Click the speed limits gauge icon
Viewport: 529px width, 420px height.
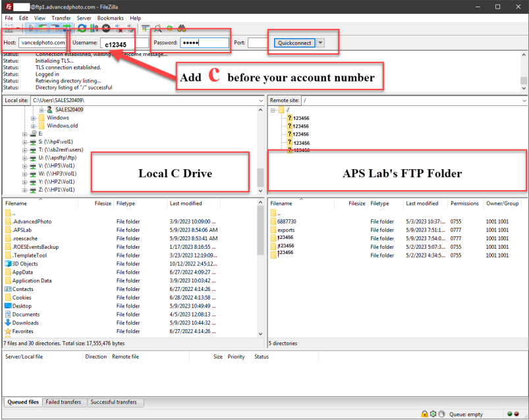pyautogui.click(x=441, y=414)
